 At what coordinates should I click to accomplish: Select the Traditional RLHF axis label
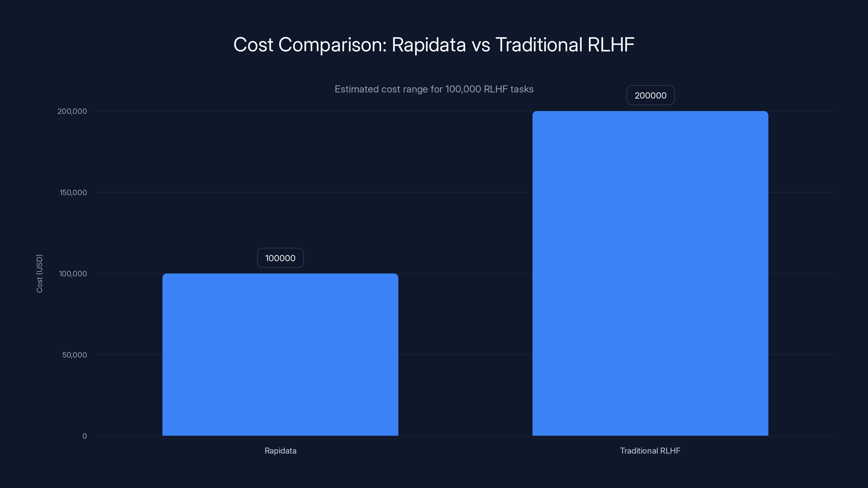[650, 451]
